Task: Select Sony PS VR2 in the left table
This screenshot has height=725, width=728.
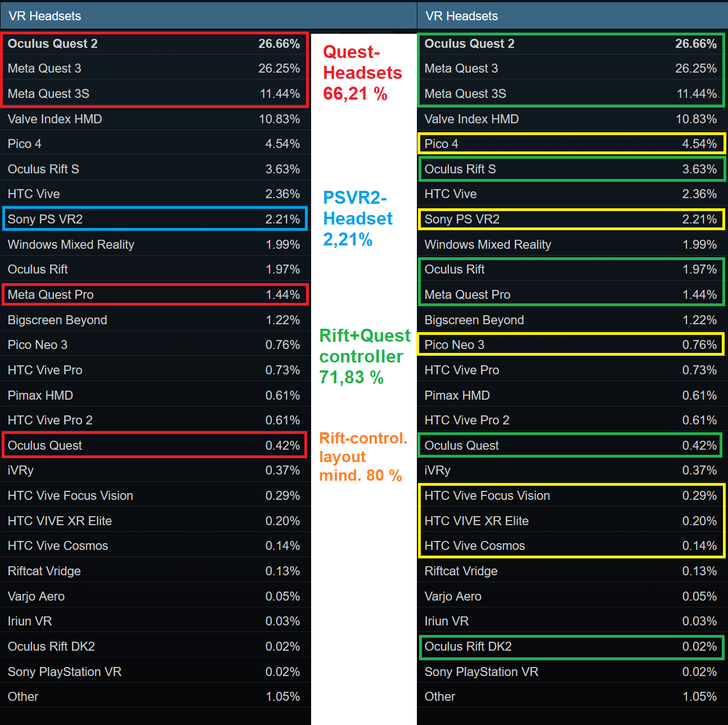Action: [155, 219]
